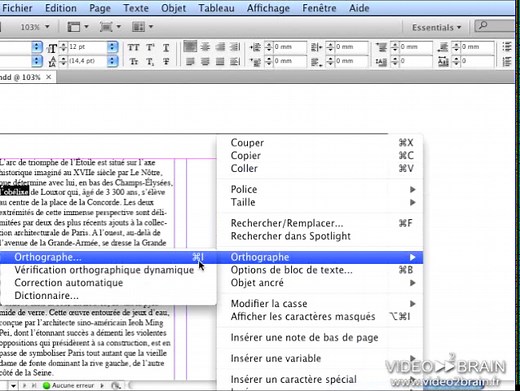Screen dimensions: 520x391
Task: Go to the next page arrow
Action: point(24,386)
